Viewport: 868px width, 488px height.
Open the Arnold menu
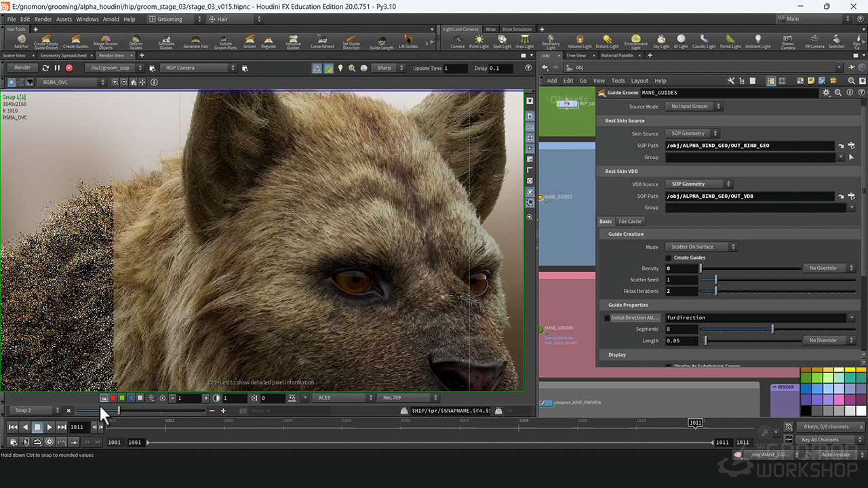pos(111,19)
